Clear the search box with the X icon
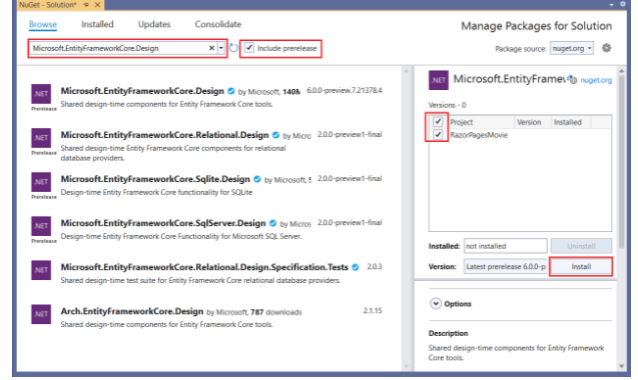The height and width of the screenshot is (380, 638). (x=212, y=48)
